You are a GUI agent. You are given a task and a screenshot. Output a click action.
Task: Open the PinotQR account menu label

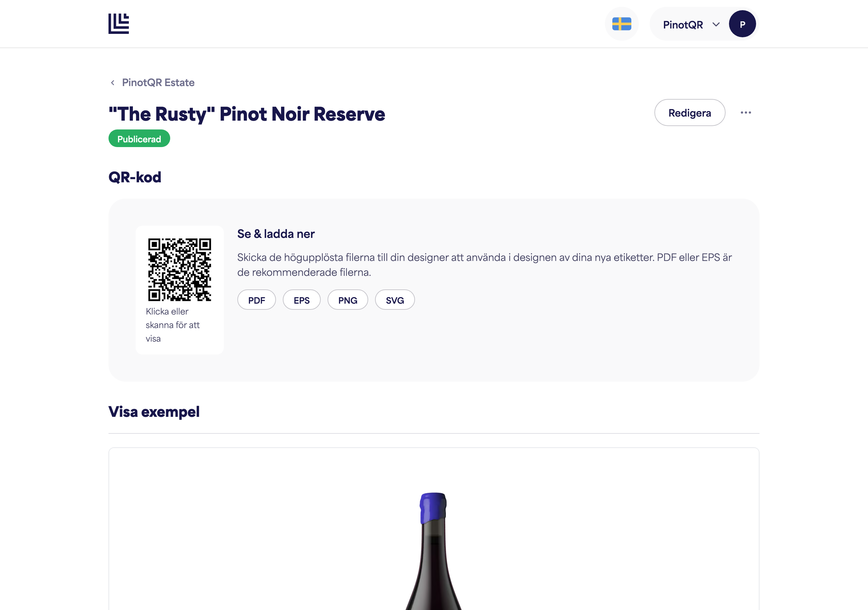[x=683, y=24]
